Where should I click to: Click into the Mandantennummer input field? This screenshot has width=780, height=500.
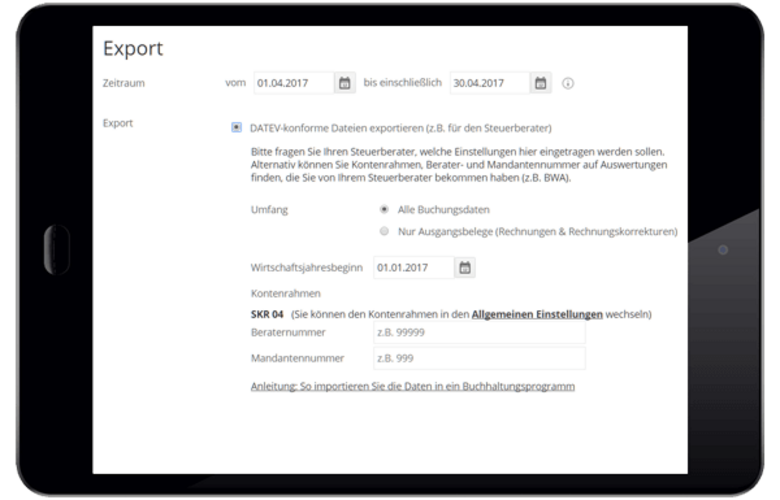(478, 358)
